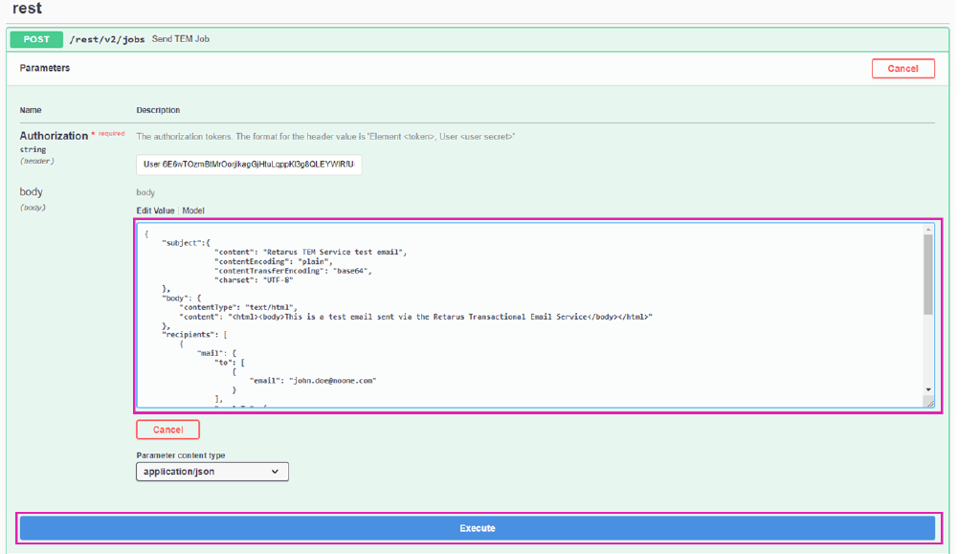Click the green POST method badge
980x554 pixels.
tap(36, 39)
